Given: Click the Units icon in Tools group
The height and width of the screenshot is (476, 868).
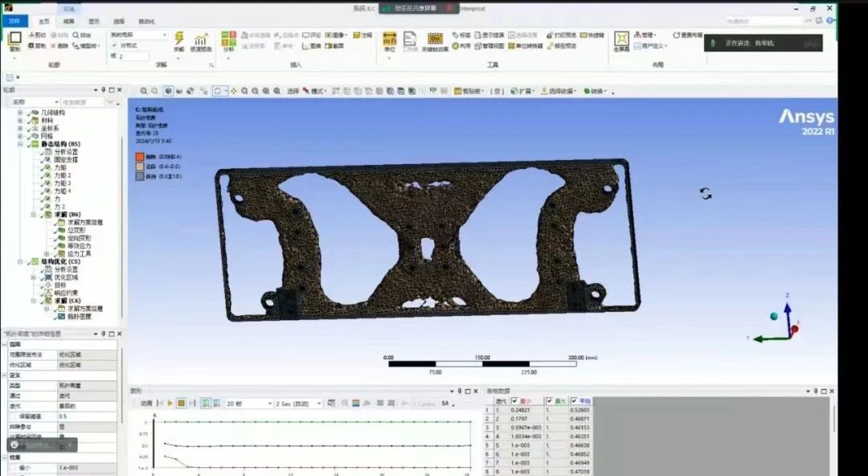Looking at the screenshot, I should coord(390,39).
